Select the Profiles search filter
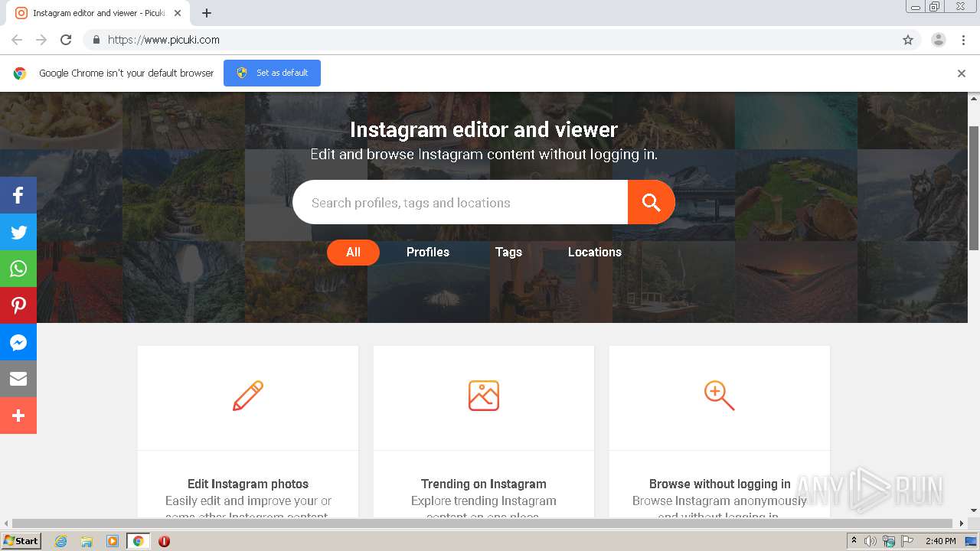The image size is (980, 551). 428,253
